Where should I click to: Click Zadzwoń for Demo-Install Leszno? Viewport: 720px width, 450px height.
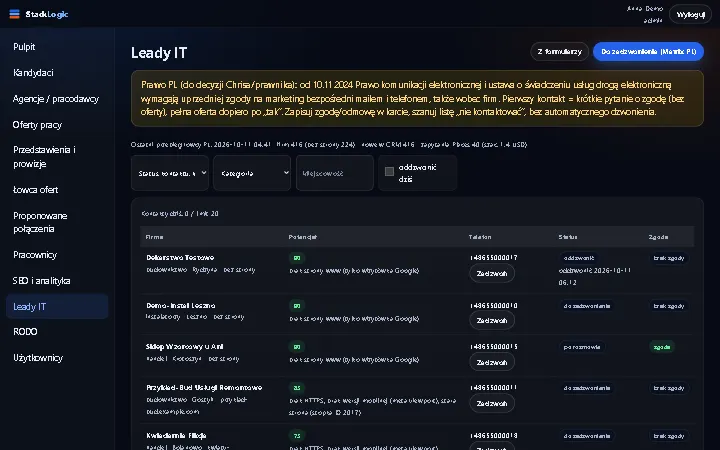point(492,321)
